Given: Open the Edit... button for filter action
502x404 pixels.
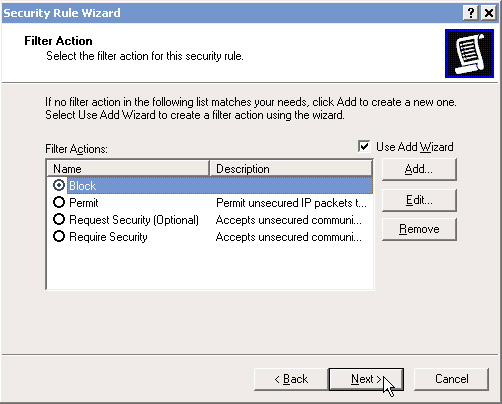Looking at the screenshot, I should [x=419, y=200].
